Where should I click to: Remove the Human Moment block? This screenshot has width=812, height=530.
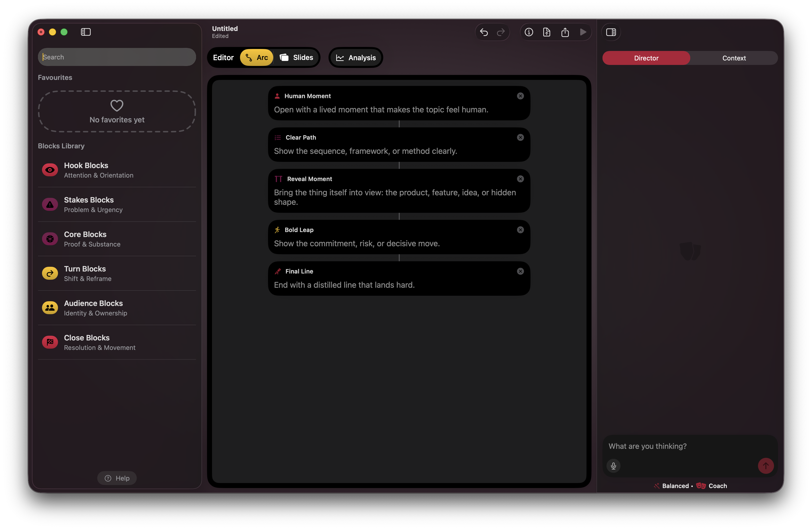point(520,96)
